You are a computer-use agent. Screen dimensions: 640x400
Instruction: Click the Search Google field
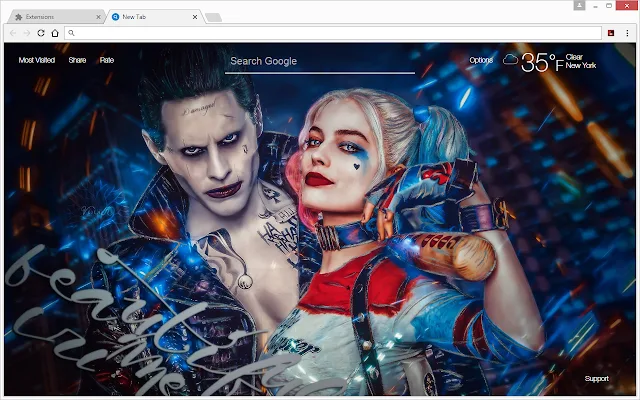click(x=320, y=62)
